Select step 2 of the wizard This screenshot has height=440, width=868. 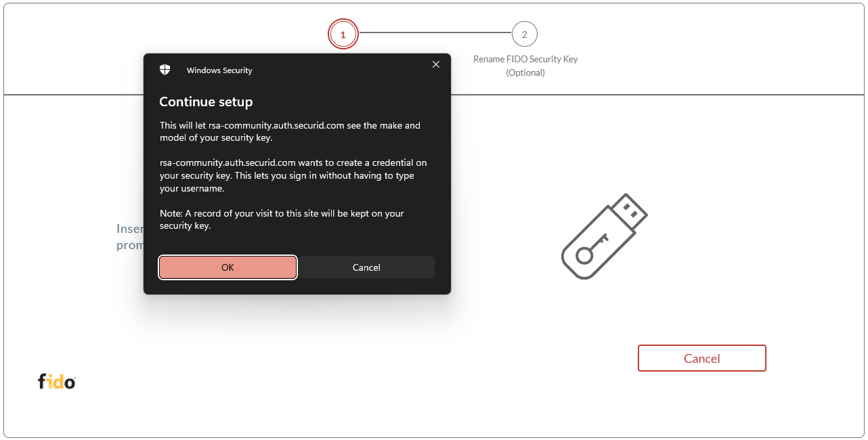525,34
